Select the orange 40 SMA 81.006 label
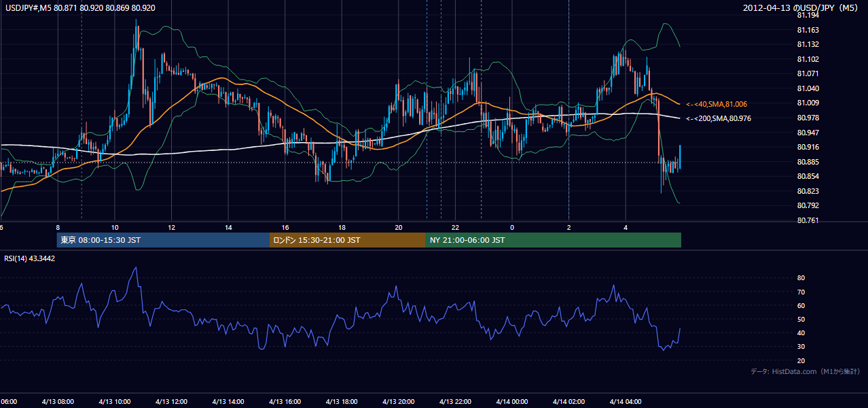This screenshot has height=408, width=868. click(716, 104)
